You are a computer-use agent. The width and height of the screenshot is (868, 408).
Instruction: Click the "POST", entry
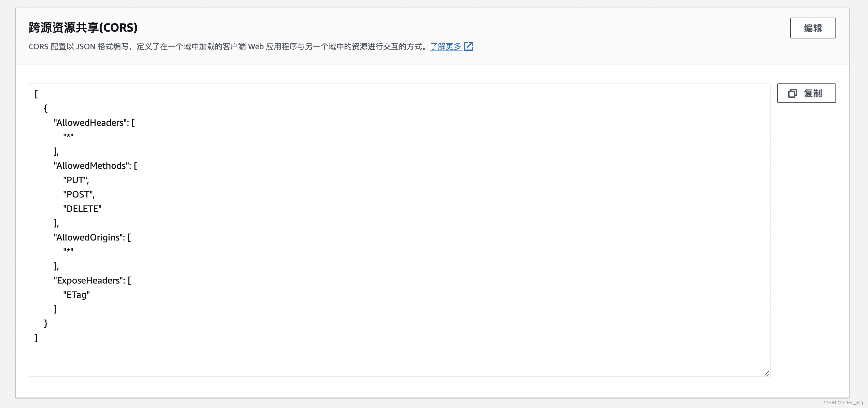[x=79, y=195]
